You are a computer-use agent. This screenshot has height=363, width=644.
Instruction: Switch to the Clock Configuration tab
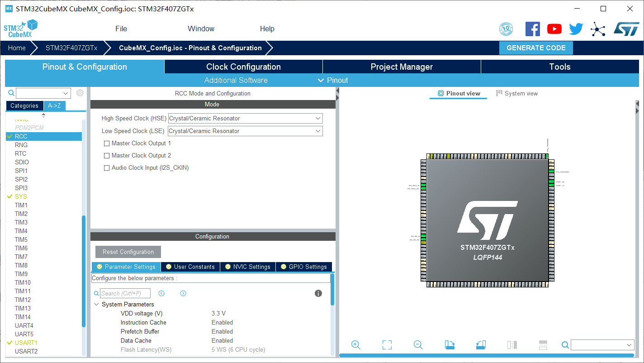tap(243, 67)
